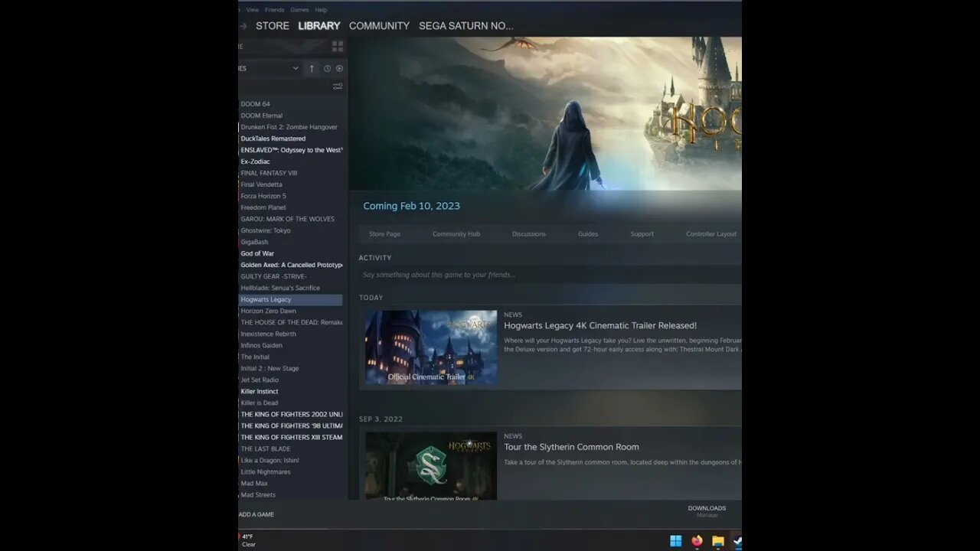
Task: Select Ex-Zodiac in the game list
Action: [256, 161]
